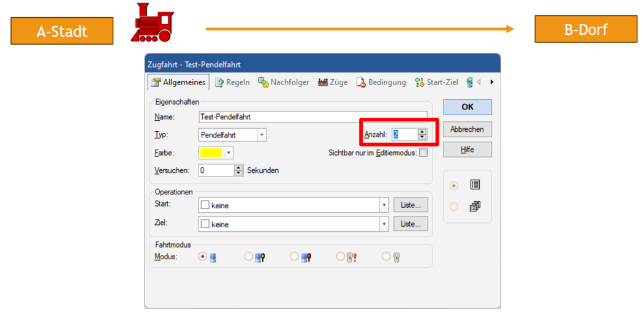Click the single list view icon

475,185
